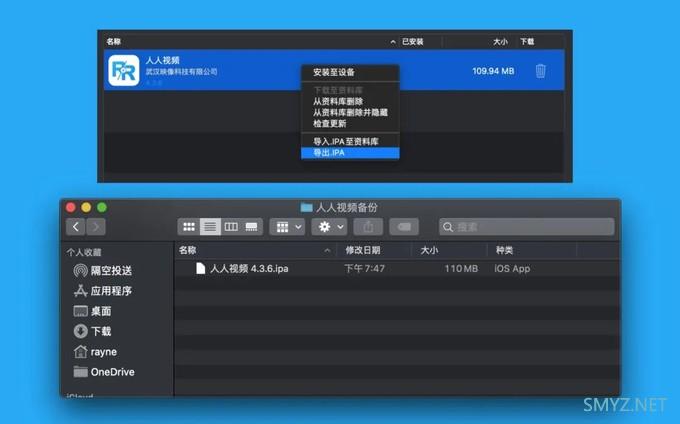Image resolution: width=680 pixels, height=424 pixels.
Task: Open the Finder group-by arrangement dropdown
Action: tap(288, 227)
